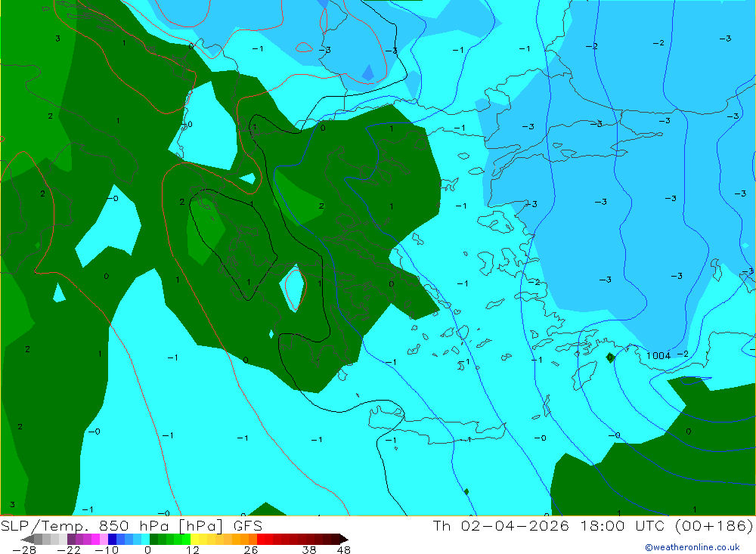The image size is (756, 554).
Task: Click the '38' legend scale label
Action: (x=309, y=550)
